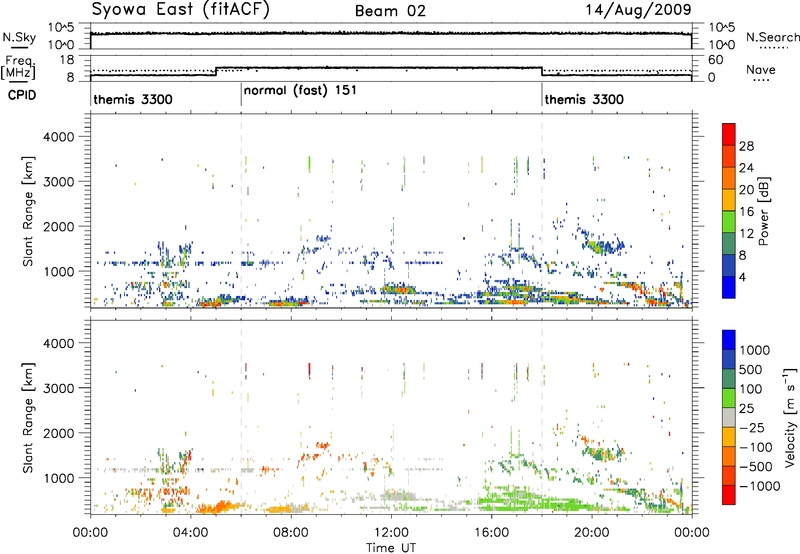The image size is (800, 554).
Task: Click the 'themis 3300' label starting at 00:00
Action: [x=133, y=99]
